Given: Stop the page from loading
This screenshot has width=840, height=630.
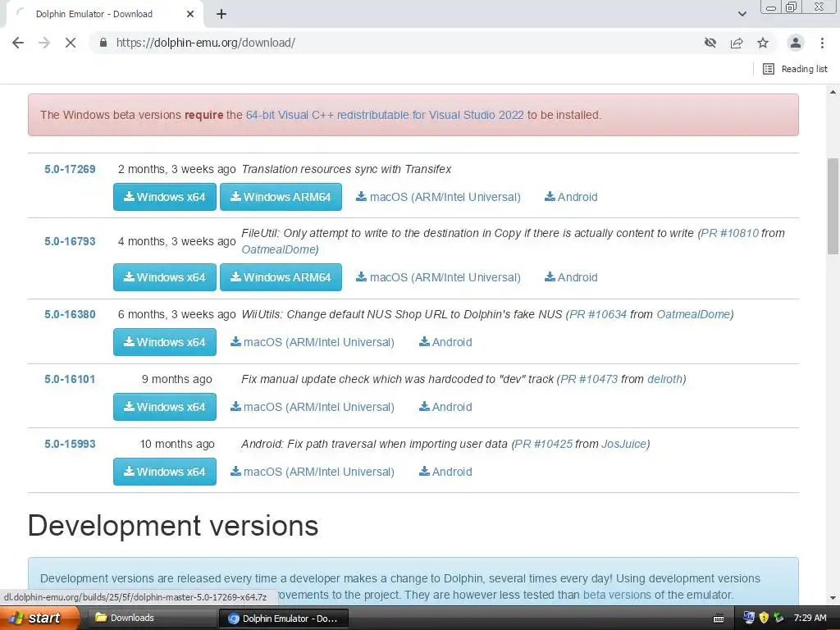Looking at the screenshot, I should [x=71, y=43].
